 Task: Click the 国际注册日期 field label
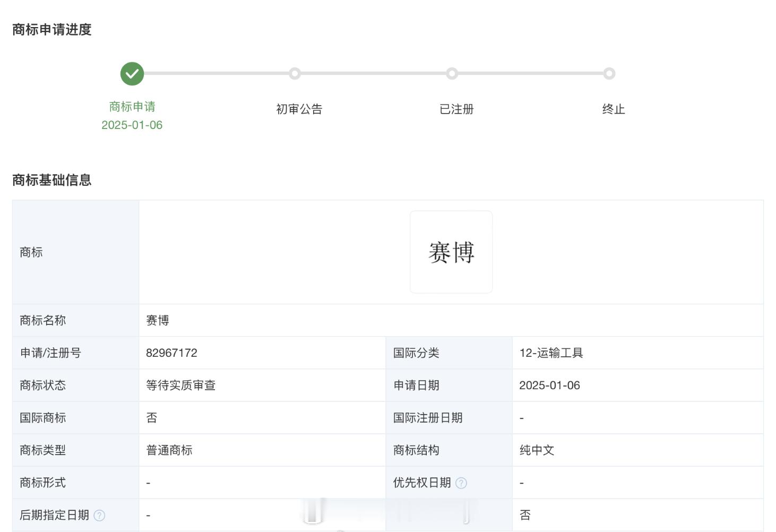tap(428, 418)
